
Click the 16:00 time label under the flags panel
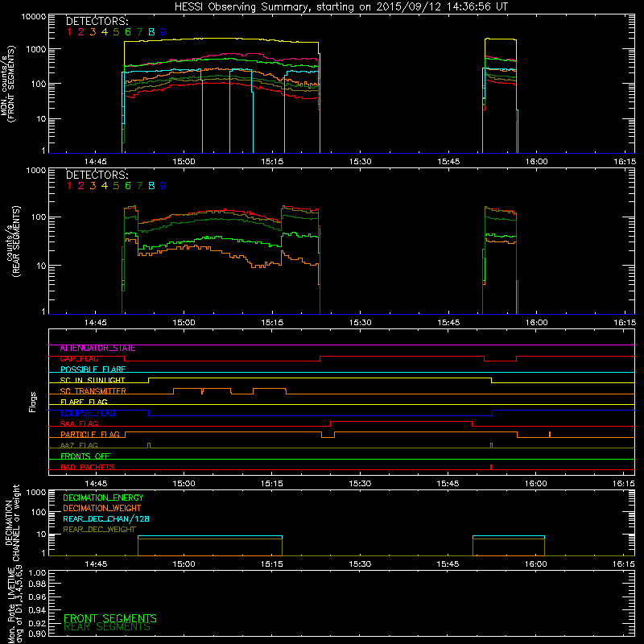(x=535, y=484)
